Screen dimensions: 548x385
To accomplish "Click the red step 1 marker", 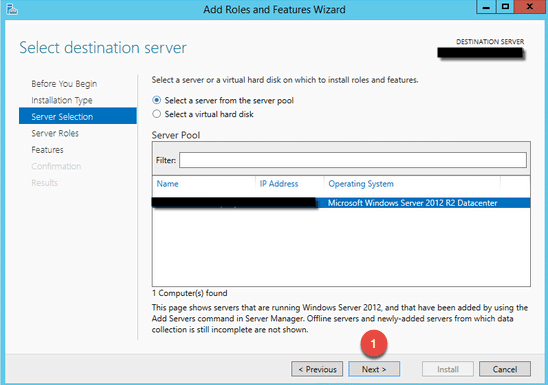I will [x=374, y=344].
